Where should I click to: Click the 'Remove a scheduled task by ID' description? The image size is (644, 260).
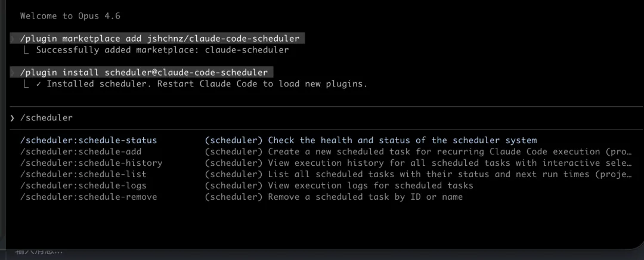tap(365, 197)
